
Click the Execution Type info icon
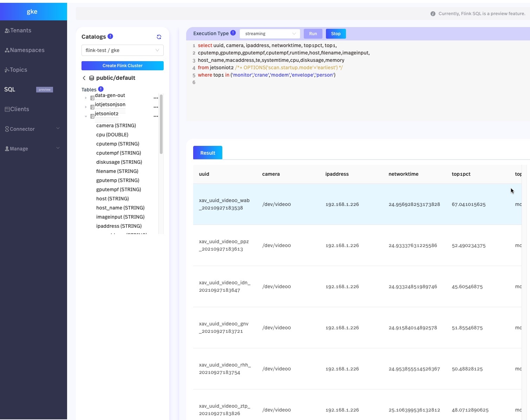(233, 33)
